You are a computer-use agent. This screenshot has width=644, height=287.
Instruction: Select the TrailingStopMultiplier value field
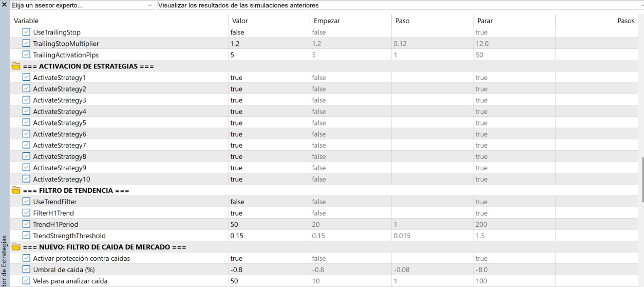(x=268, y=44)
